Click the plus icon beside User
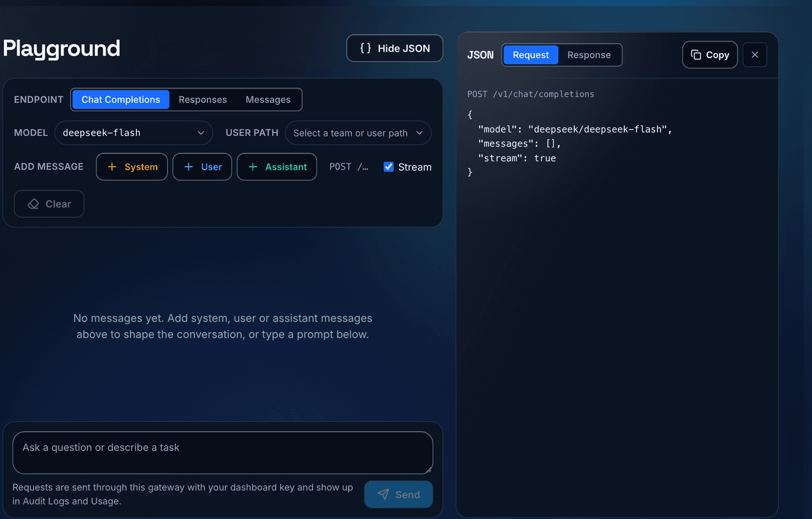 189,167
